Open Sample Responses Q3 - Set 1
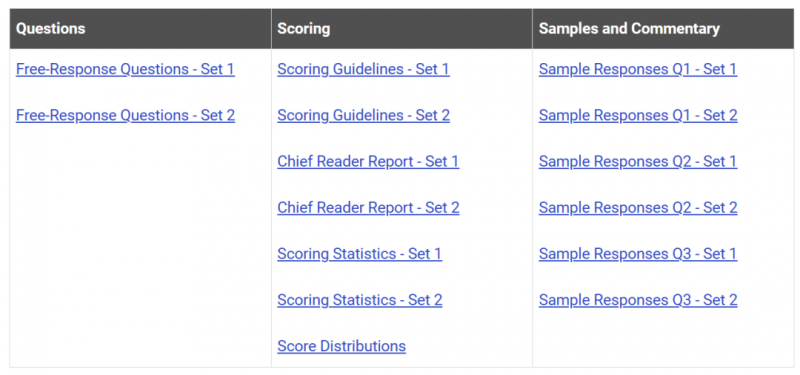This screenshot has width=800, height=375. (638, 254)
